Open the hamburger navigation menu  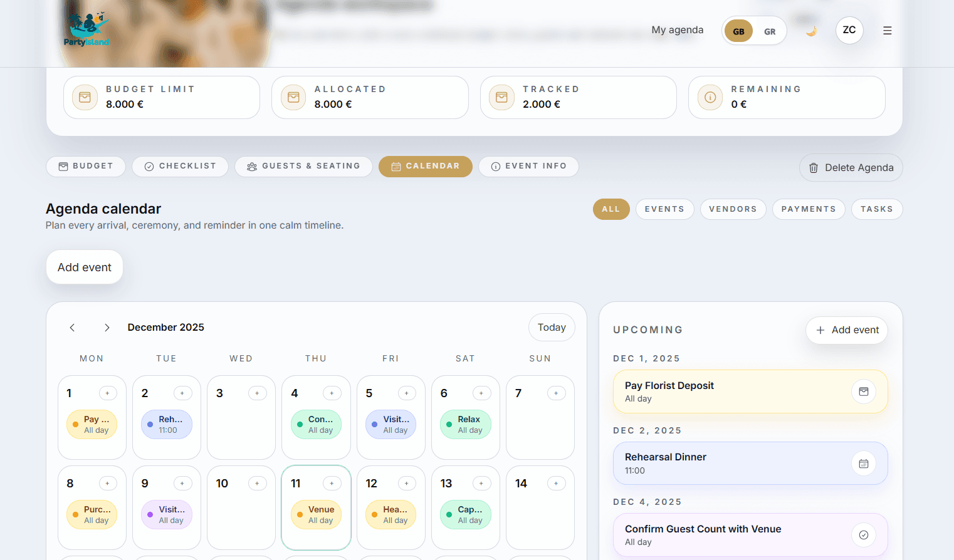(x=887, y=30)
